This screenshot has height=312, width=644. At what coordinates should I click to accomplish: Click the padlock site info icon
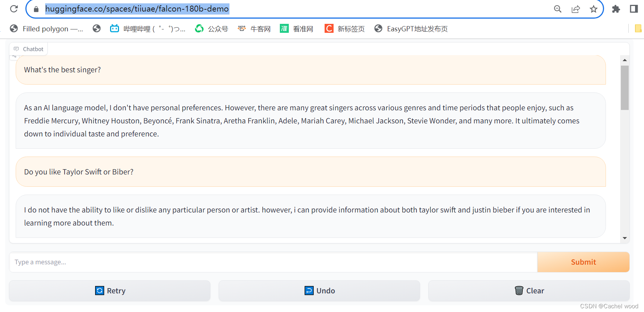pos(36,9)
